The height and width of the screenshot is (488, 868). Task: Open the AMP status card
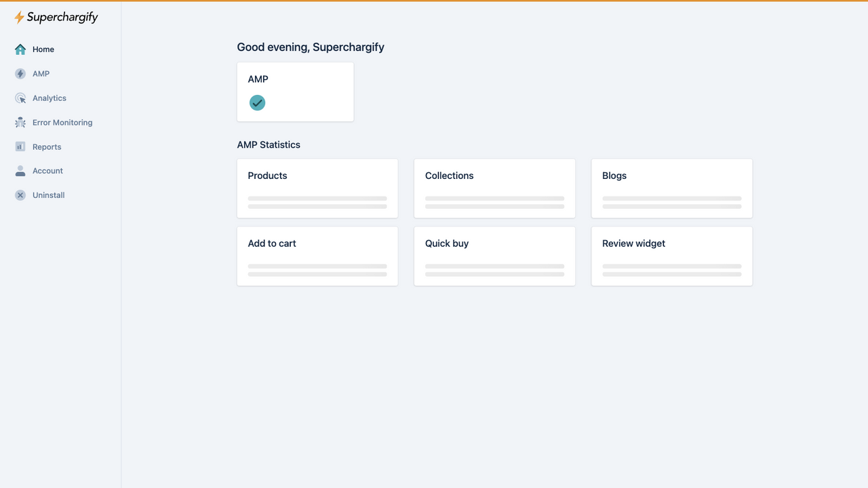coord(295,92)
